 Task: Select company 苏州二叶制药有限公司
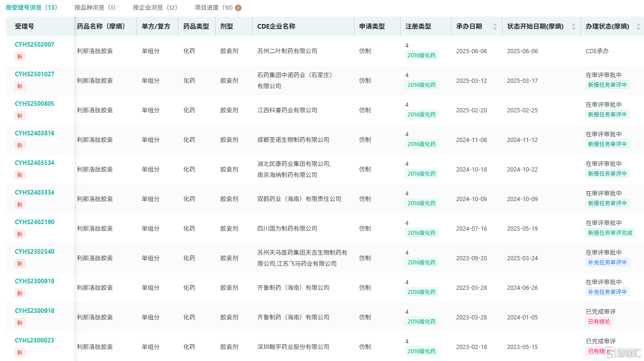coord(287,51)
